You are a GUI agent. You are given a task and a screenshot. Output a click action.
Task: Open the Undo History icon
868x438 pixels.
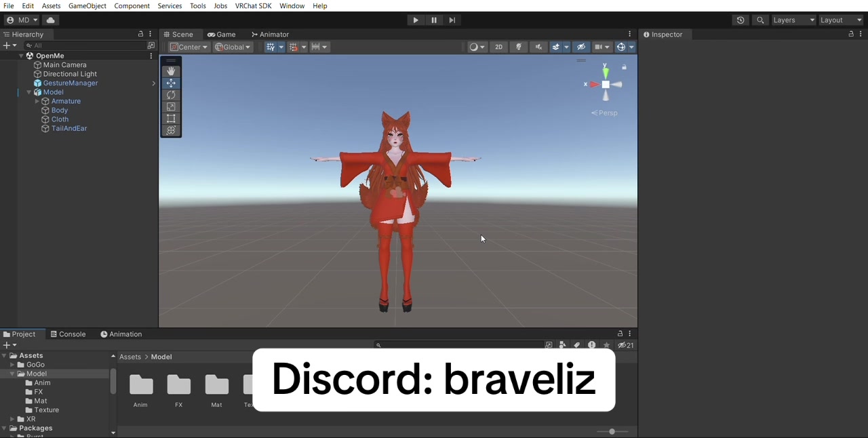(741, 20)
